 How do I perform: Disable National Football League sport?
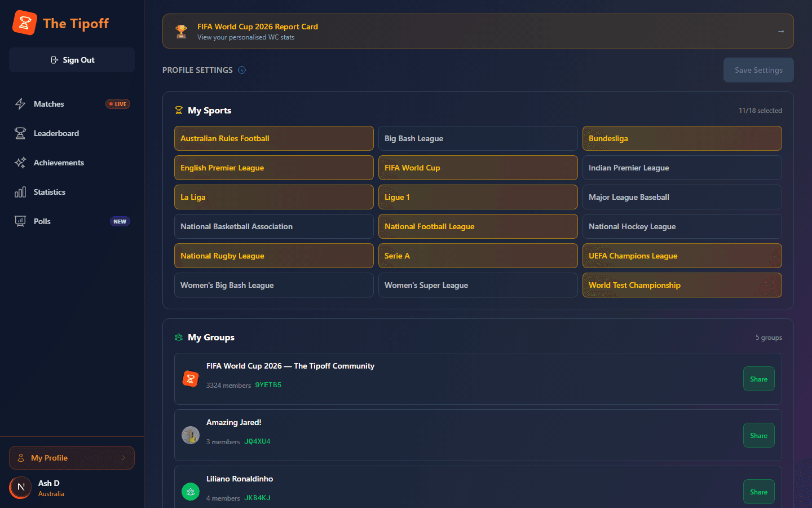click(x=478, y=226)
